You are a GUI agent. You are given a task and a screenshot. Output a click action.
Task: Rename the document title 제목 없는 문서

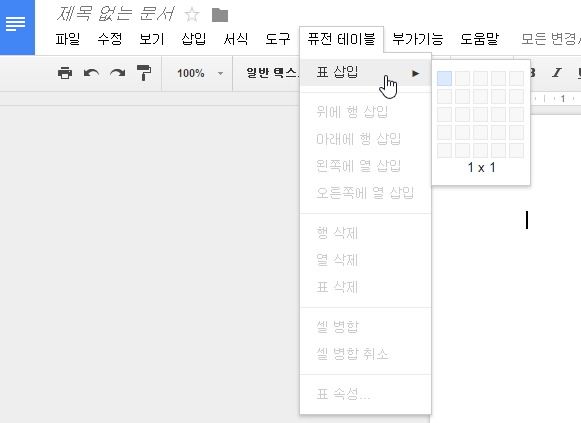[115, 14]
